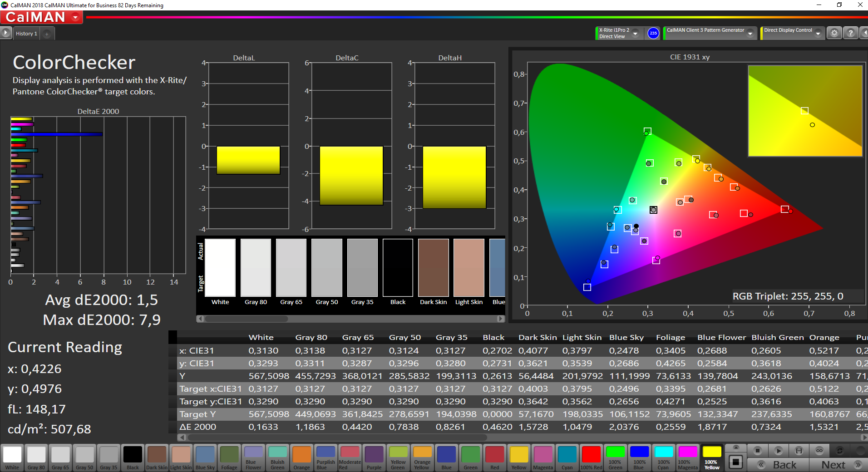The width and height of the screenshot is (868, 472).
Task: Expand the Direct Display Control dropdown
Action: click(x=818, y=33)
